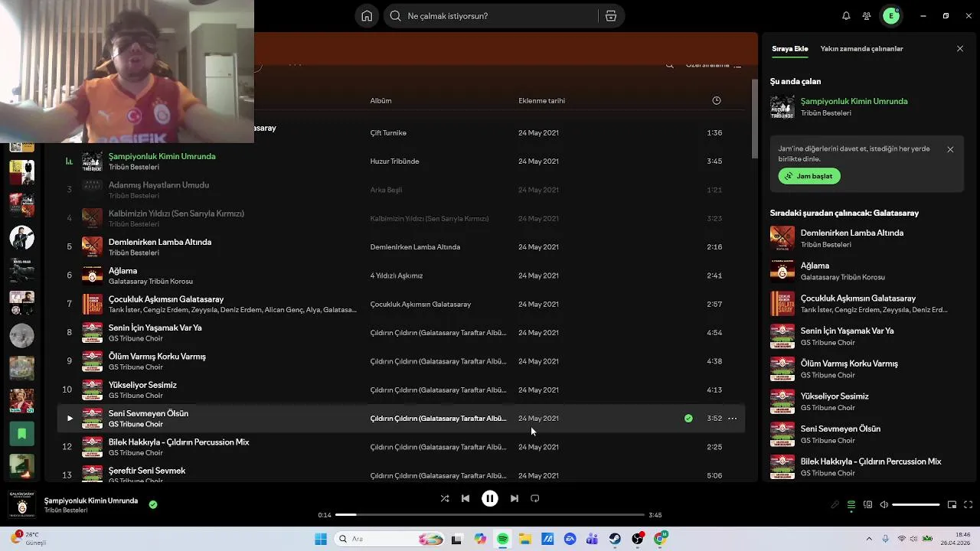980x551 pixels.
Task: Pause the current song
Action: [x=490, y=498]
